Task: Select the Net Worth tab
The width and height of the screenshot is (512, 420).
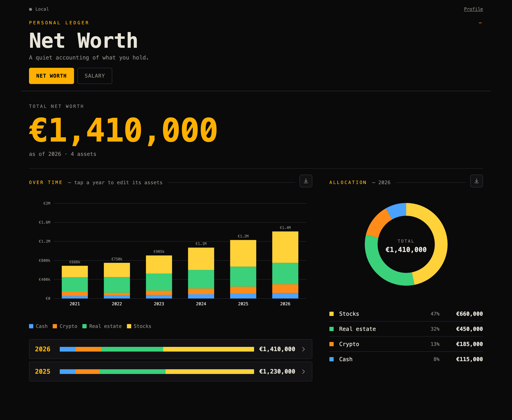Action: click(52, 76)
